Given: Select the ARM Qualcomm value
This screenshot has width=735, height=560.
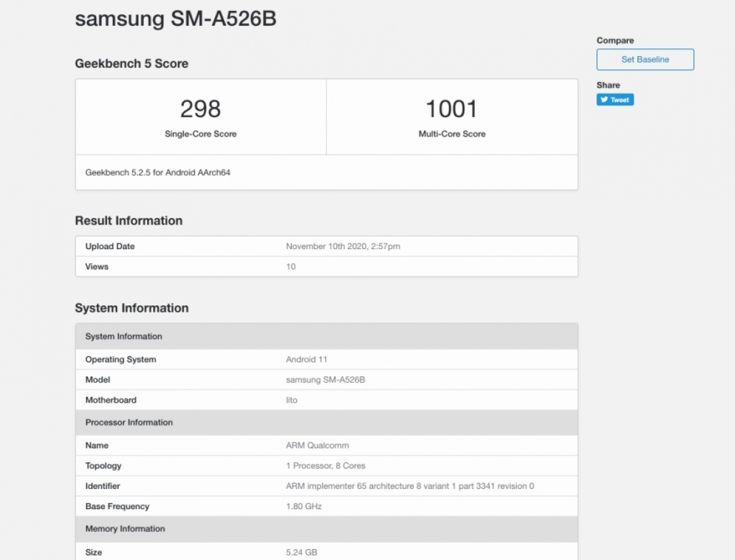Looking at the screenshot, I should pyautogui.click(x=317, y=446).
